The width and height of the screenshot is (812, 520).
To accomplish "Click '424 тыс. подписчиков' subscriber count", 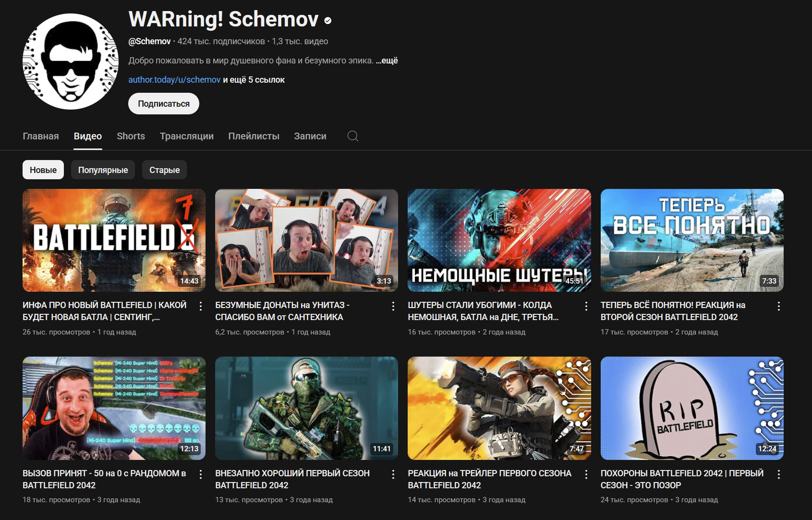I will (221, 41).
